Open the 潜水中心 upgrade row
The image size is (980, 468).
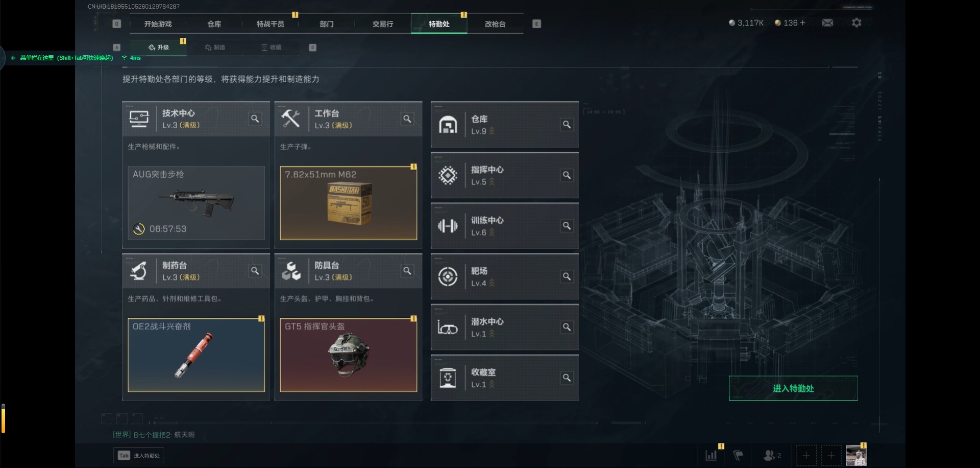pyautogui.click(x=505, y=327)
